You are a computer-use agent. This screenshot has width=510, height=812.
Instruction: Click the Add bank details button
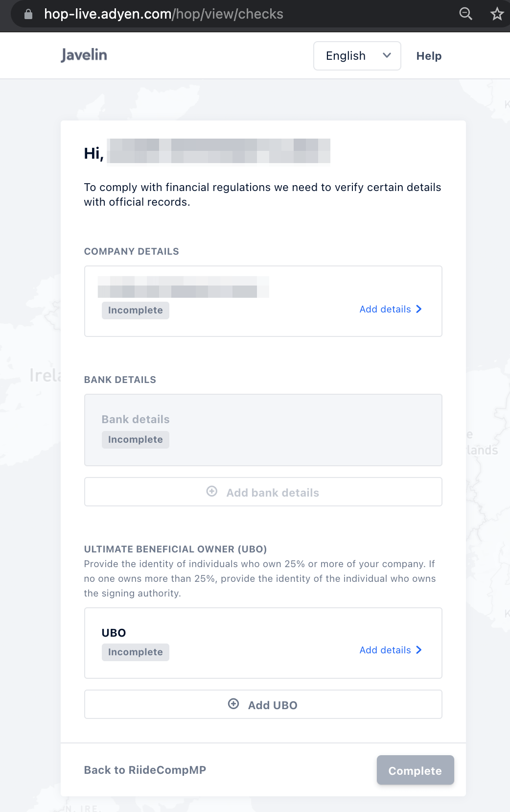pos(263,492)
